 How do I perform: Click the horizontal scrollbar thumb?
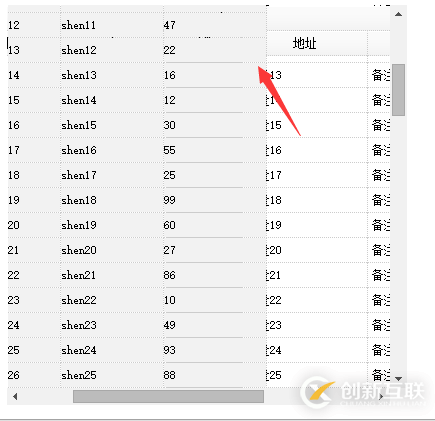[168, 397]
